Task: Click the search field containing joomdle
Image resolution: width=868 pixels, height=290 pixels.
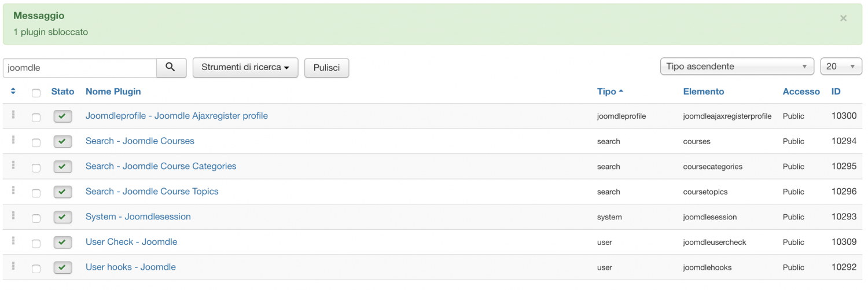Action: click(x=80, y=68)
